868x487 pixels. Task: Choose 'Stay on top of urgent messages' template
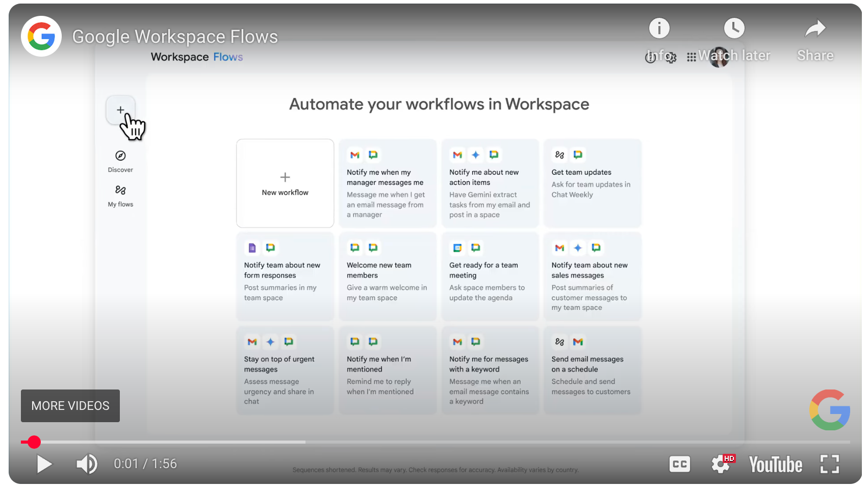[285, 370]
